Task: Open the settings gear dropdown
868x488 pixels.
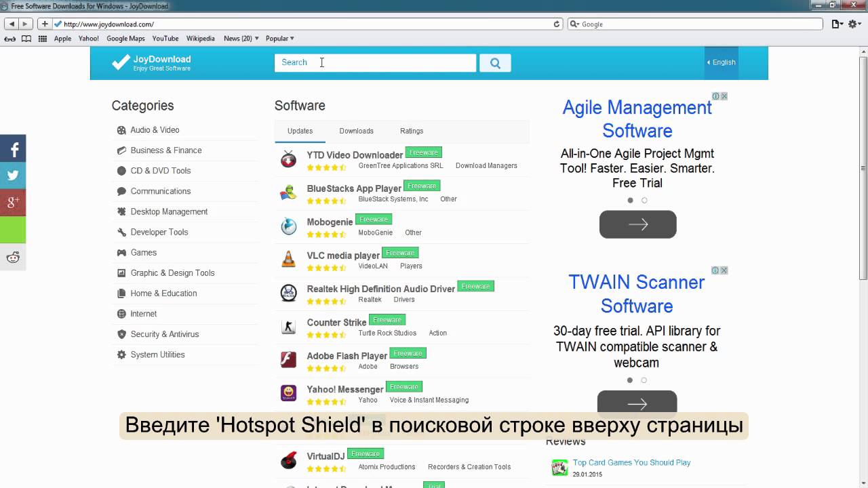Action: pos(854,24)
